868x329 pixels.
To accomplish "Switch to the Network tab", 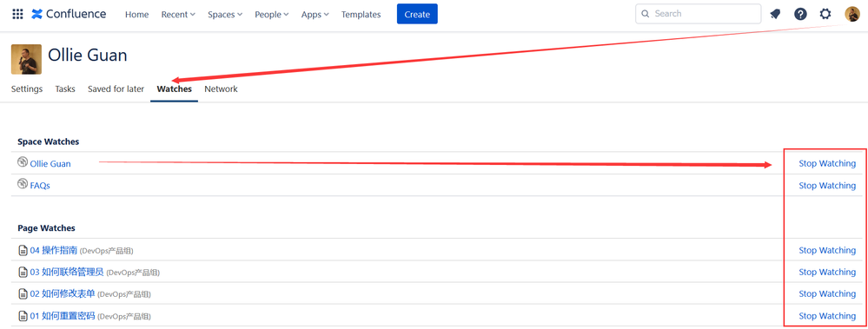I will pyautogui.click(x=221, y=89).
